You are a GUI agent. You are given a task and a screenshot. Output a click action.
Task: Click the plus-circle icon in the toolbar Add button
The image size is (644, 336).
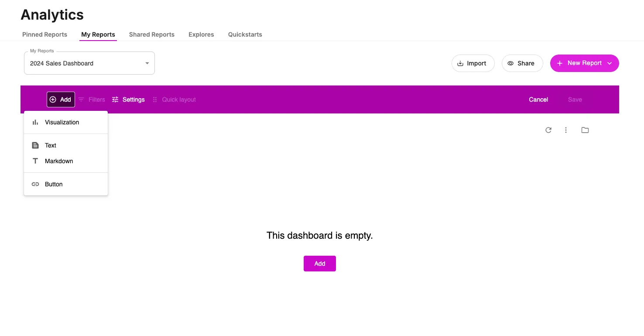click(53, 99)
